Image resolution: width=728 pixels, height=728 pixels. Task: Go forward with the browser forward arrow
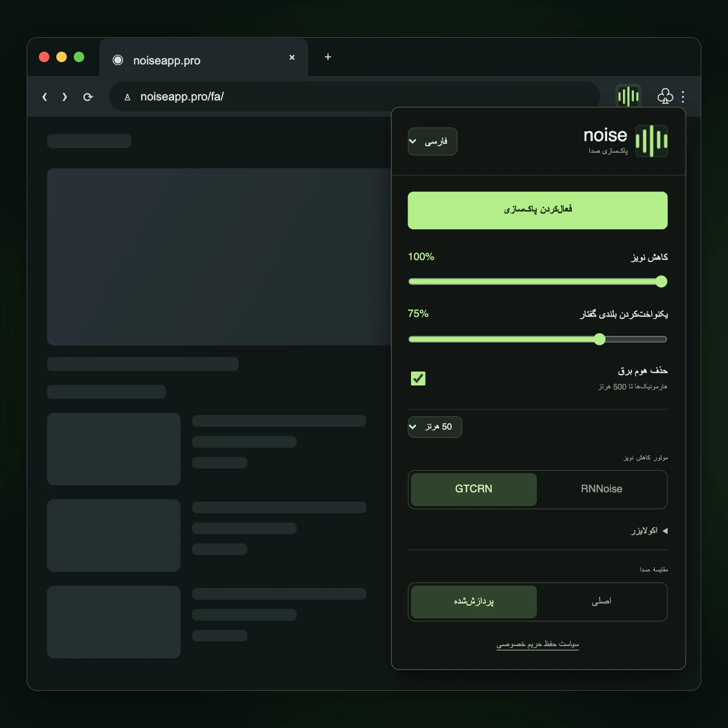click(x=64, y=97)
